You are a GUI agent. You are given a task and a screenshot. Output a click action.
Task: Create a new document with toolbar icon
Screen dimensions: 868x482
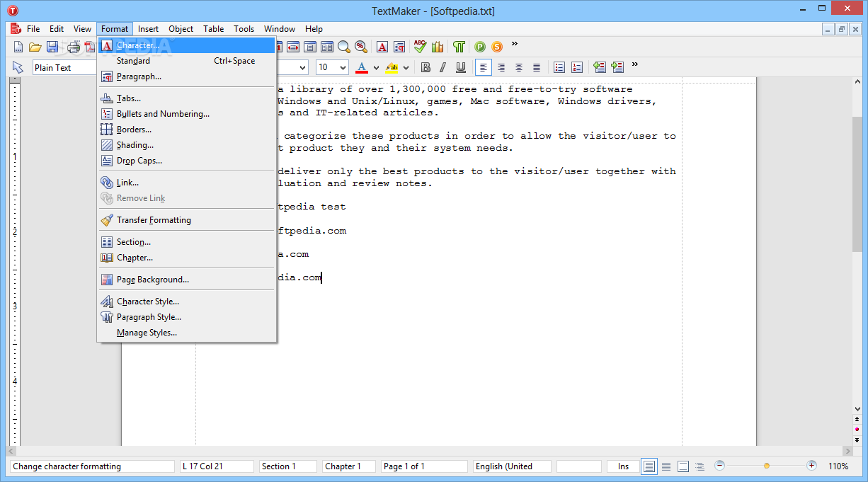point(18,47)
